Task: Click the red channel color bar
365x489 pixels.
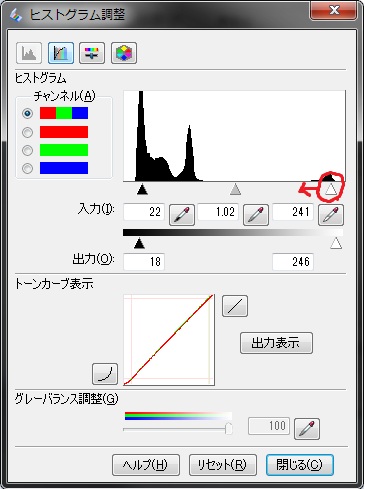Action: [x=64, y=132]
